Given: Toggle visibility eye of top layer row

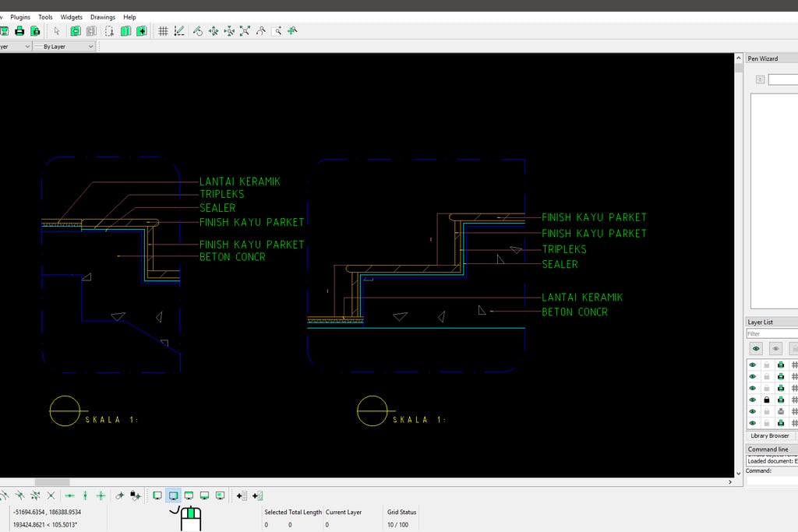Looking at the screenshot, I should tap(753, 365).
